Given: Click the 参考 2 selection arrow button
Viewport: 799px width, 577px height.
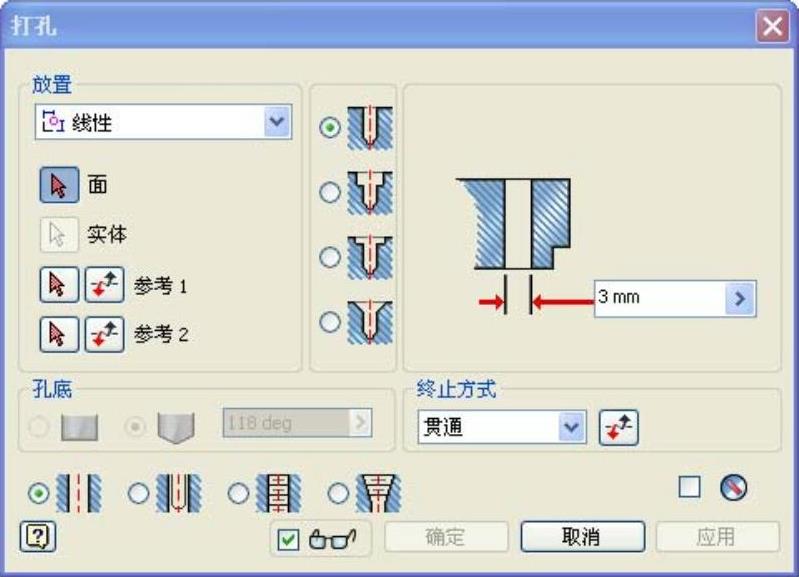Looking at the screenshot, I should coord(59,334).
